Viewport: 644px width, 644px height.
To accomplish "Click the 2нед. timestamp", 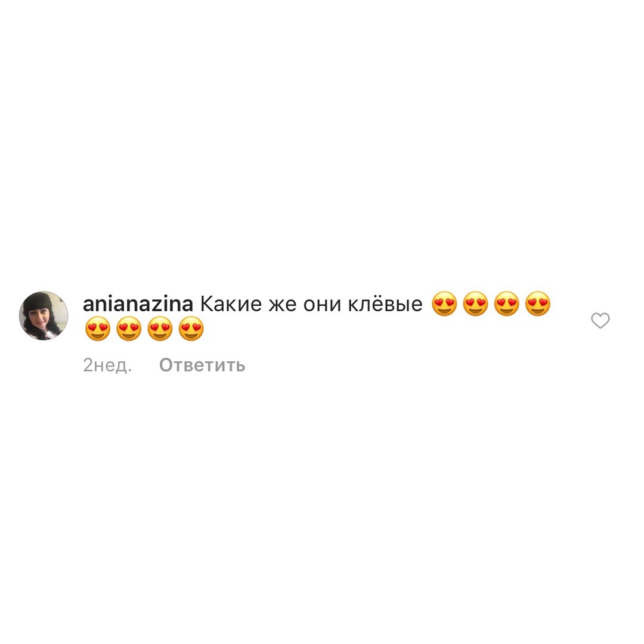I will pos(107,365).
